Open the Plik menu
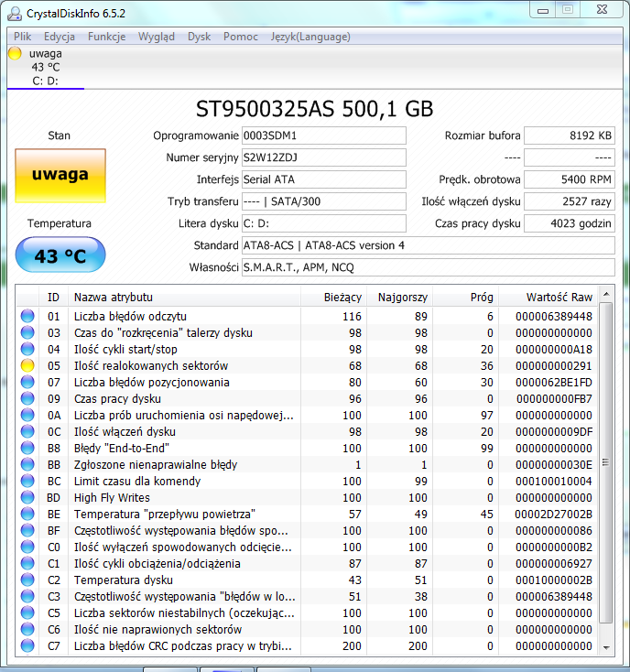Viewport: 630px width, 672px height. tap(22, 37)
